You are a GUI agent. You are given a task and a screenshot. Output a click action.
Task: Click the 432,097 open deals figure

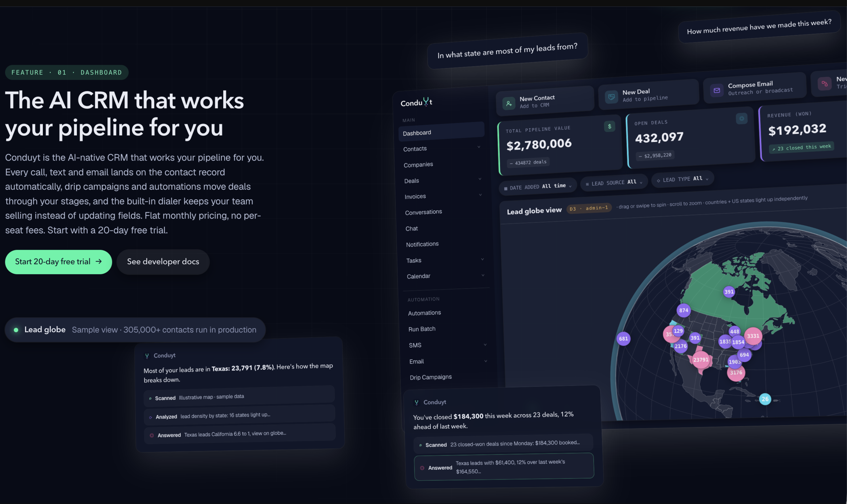click(659, 137)
